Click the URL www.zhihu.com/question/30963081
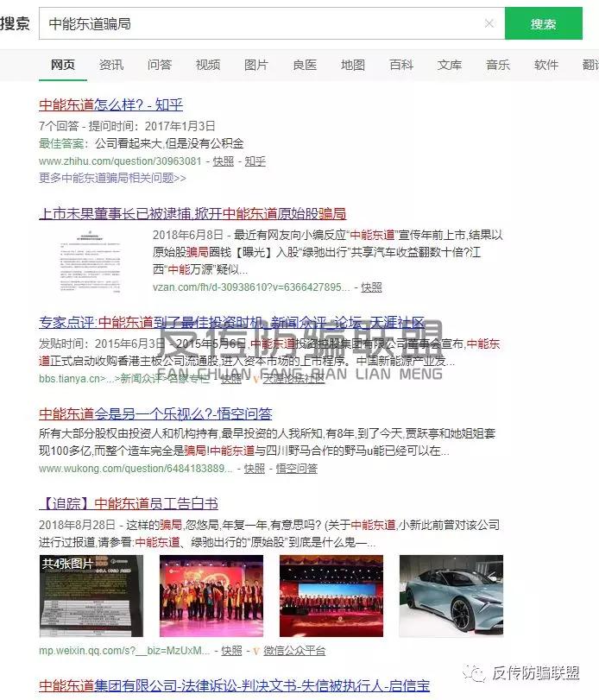Image resolution: width=599 pixels, height=700 pixels. [x=120, y=161]
